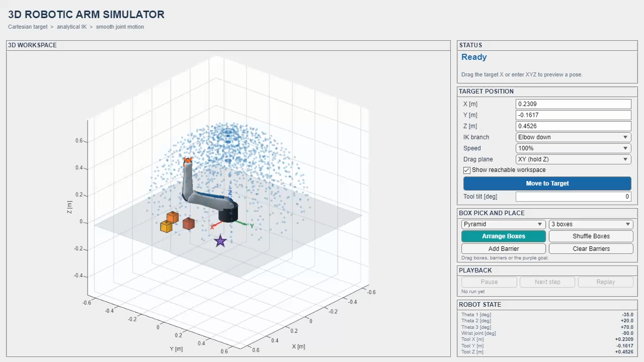This screenshot has width=644, height=362.
Task: Select the red-brown box in the workspace
Action: (x=189, y=224)
